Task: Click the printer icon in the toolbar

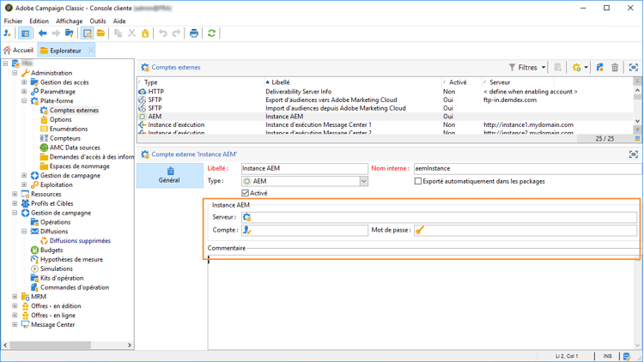Action: (x=194, y=33)
